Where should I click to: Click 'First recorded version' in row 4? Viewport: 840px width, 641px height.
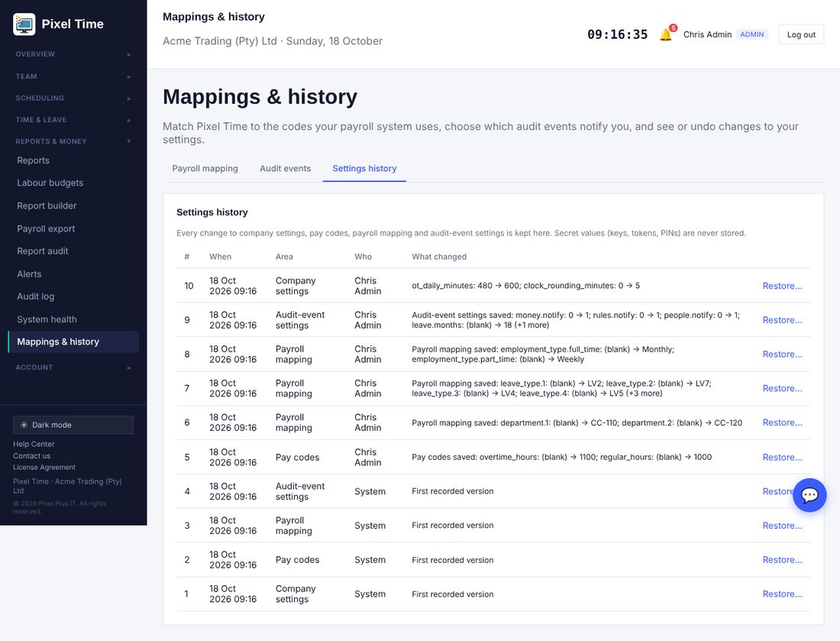[453, 491]
